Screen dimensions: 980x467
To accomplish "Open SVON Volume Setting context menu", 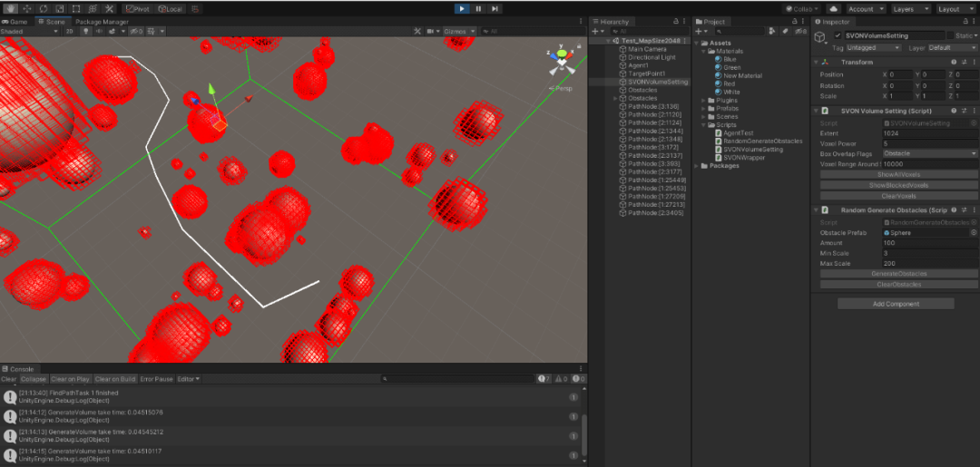I will pyautogui.click(x=974, y=111).
